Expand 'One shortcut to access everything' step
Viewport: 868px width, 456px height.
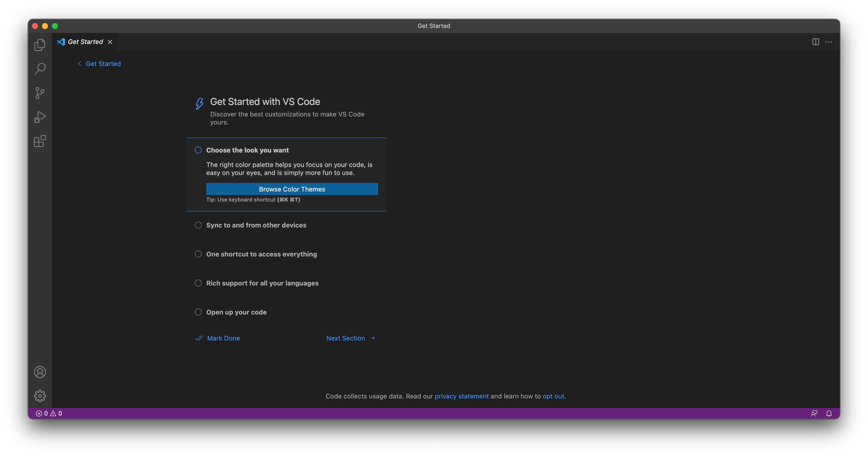[x=261, y=254]
